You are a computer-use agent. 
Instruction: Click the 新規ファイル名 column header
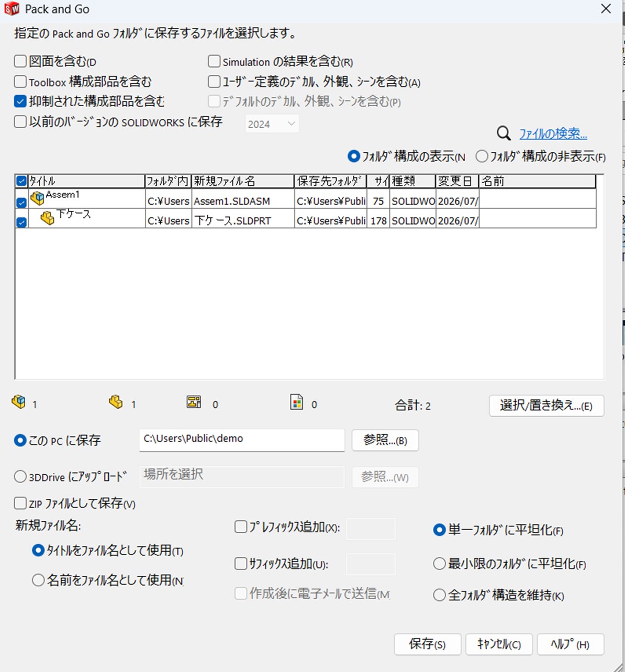pos(243,181)
